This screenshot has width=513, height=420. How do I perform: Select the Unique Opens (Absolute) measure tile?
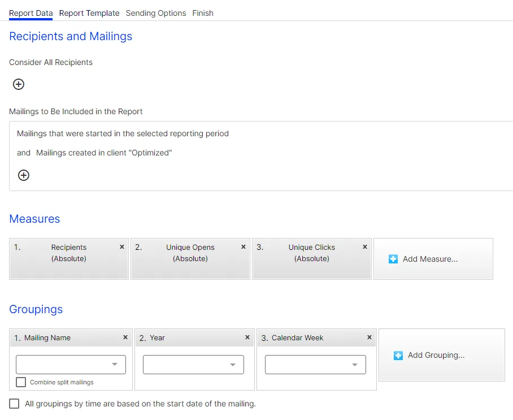pyautogui.click(x=190, y=259)
